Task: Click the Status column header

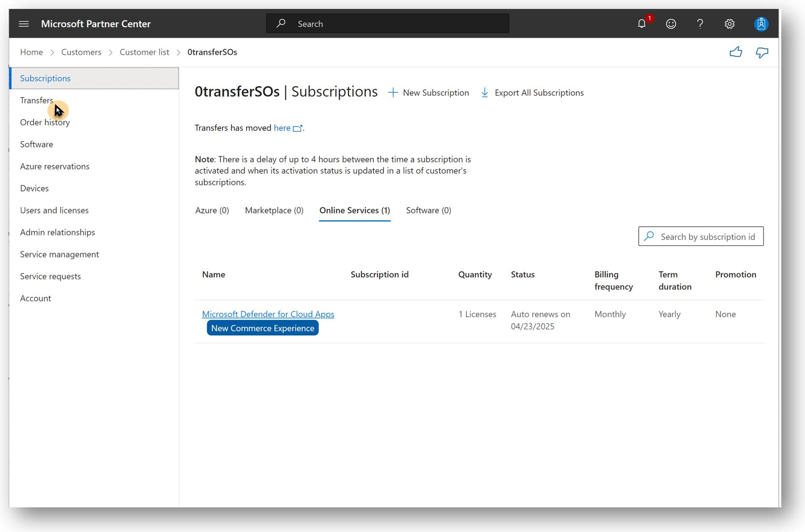Action: pyautogui.click(x=523, y=274)
